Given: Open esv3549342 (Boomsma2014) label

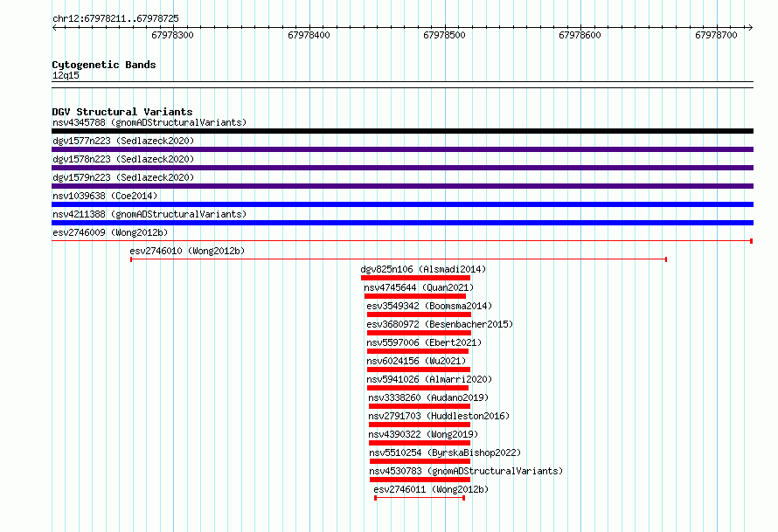Looking at the screenshot, I should (429, 306).
